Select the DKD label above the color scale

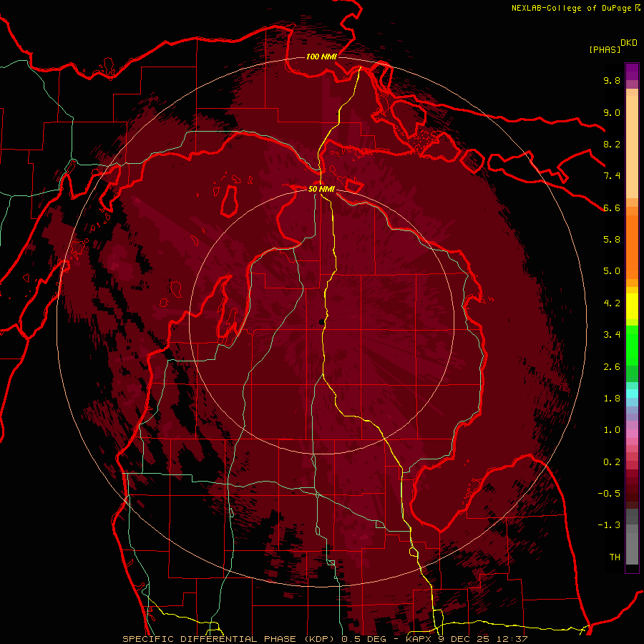click(x=628, y=43)
